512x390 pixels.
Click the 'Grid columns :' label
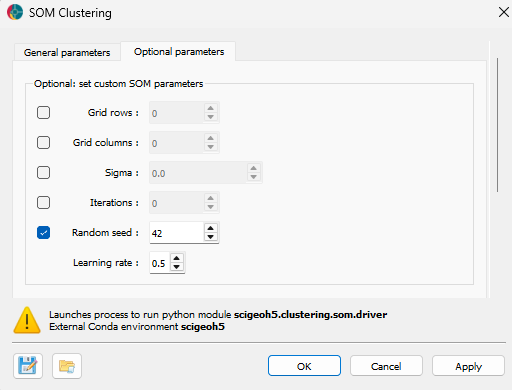tap(106, 143)
